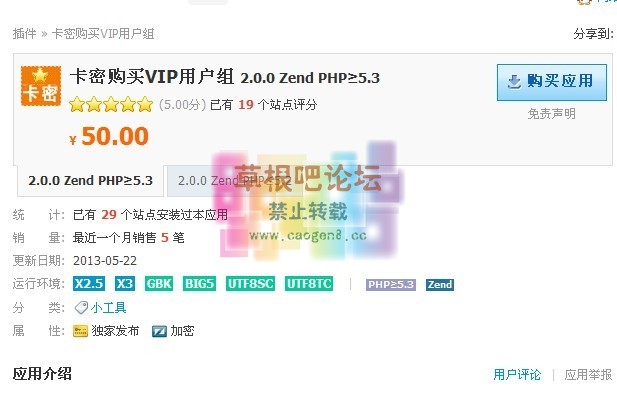Switch to the 2.0.0 Zend PHP≥5.3 tab
Viewport: 617px width, 402px height.
tap(91, 181)
